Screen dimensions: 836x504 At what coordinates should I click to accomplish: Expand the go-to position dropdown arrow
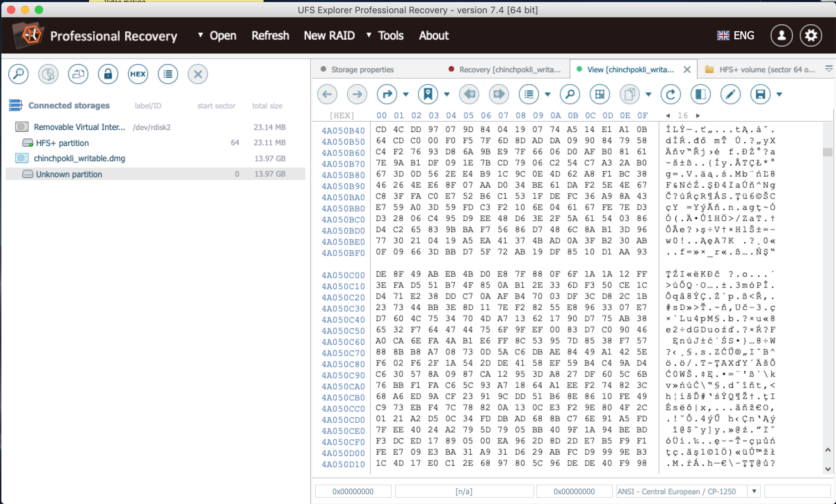click(406, 94)
